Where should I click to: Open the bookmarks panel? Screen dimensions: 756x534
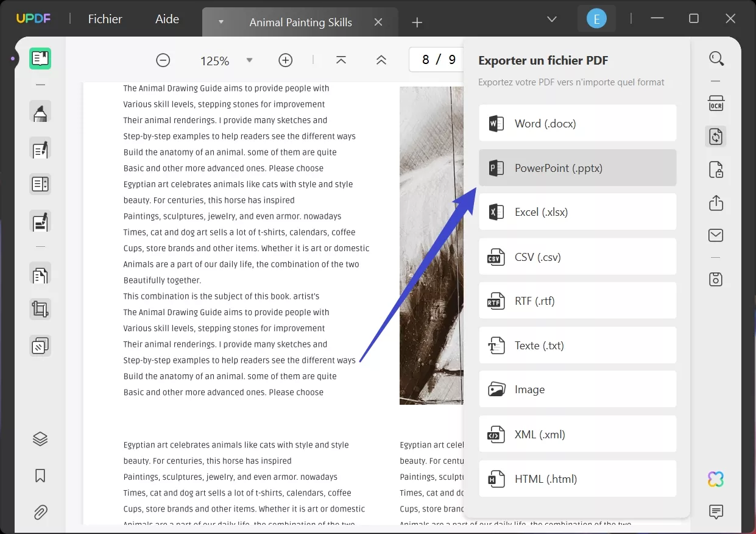pos(40,475)
